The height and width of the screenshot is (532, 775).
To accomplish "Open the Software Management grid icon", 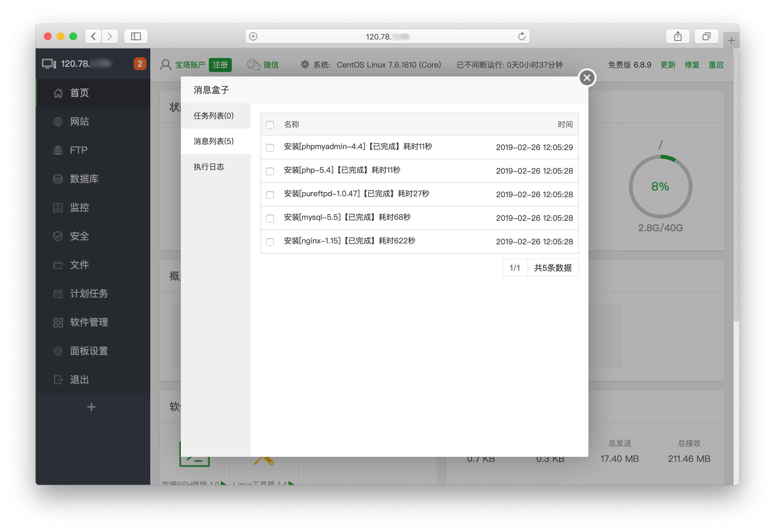I will click(x=58, y=322).
